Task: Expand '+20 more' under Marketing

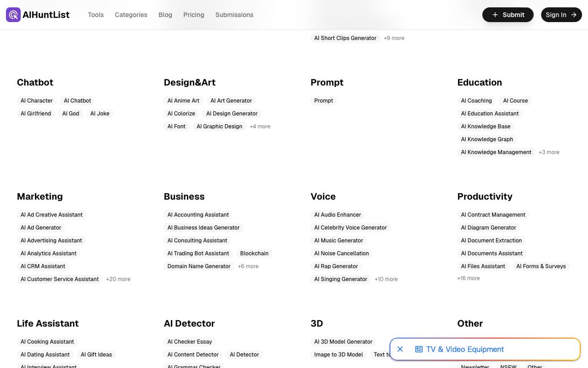Action: (x=118, y=279)
